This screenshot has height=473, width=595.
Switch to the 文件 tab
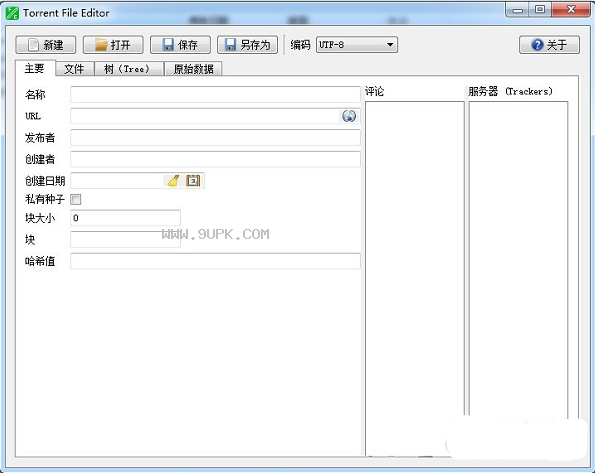[x=74, y=69]
